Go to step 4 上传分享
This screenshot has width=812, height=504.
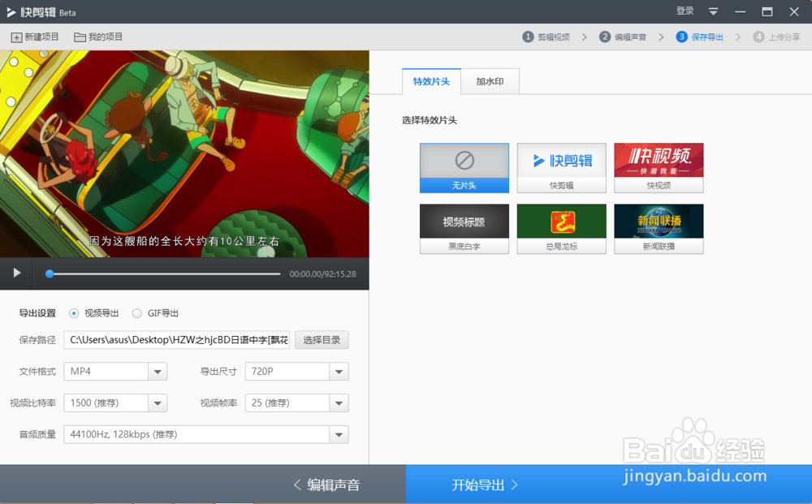click(x=776, y=37)
